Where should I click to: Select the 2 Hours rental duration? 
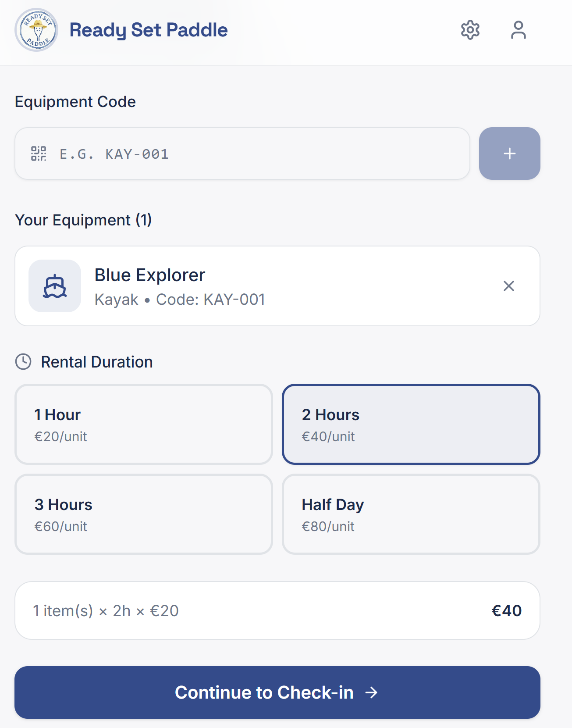tap(411, 424)
